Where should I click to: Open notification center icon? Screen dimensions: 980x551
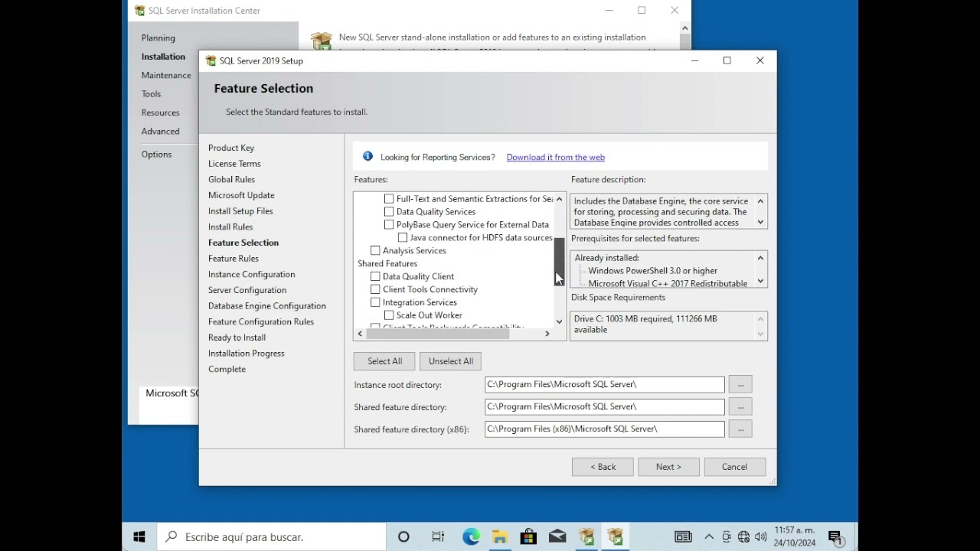pos(836,537)
